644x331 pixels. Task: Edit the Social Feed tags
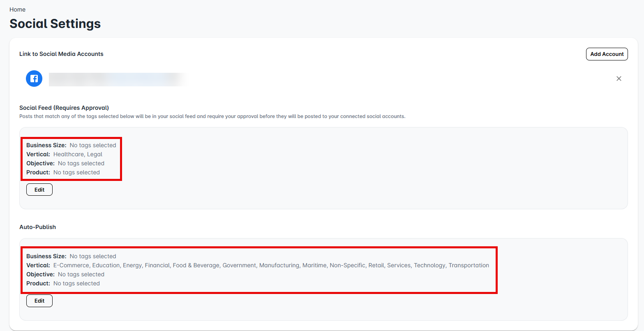[39, 190]
